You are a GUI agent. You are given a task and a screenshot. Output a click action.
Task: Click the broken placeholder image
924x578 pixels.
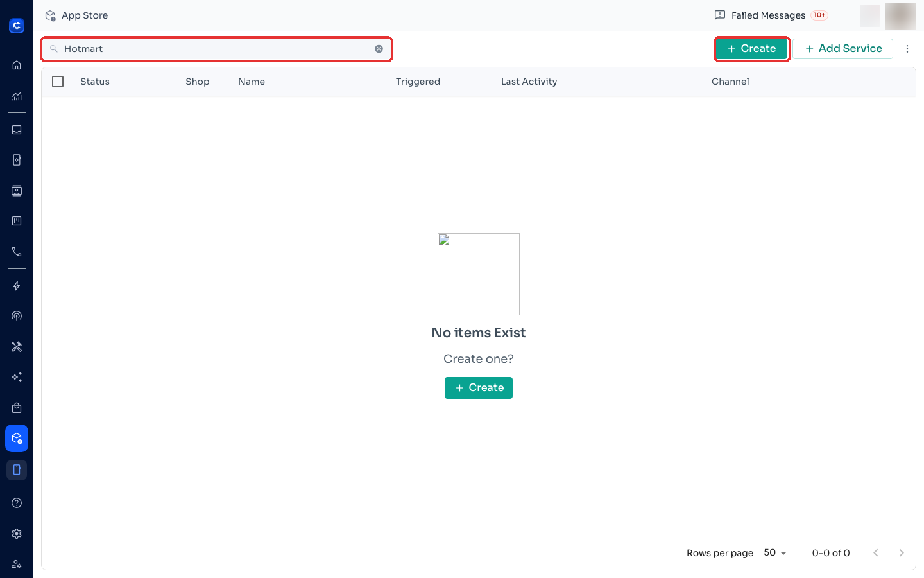click(479, 274)
